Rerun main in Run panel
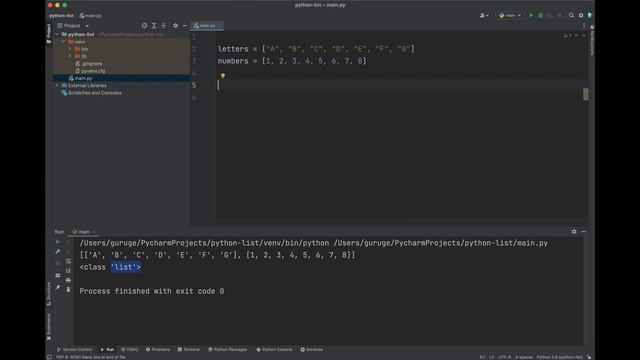 58,242
